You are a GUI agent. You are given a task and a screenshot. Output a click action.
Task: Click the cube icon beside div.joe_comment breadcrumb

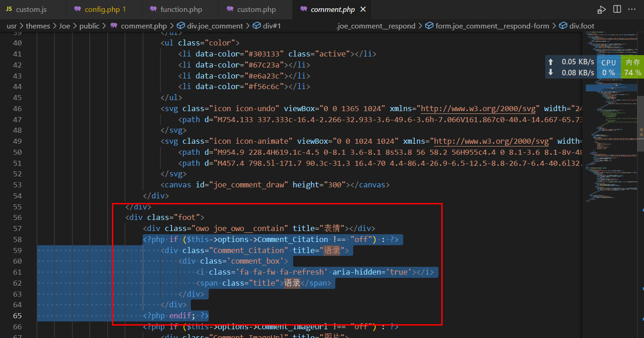[181, 26]
